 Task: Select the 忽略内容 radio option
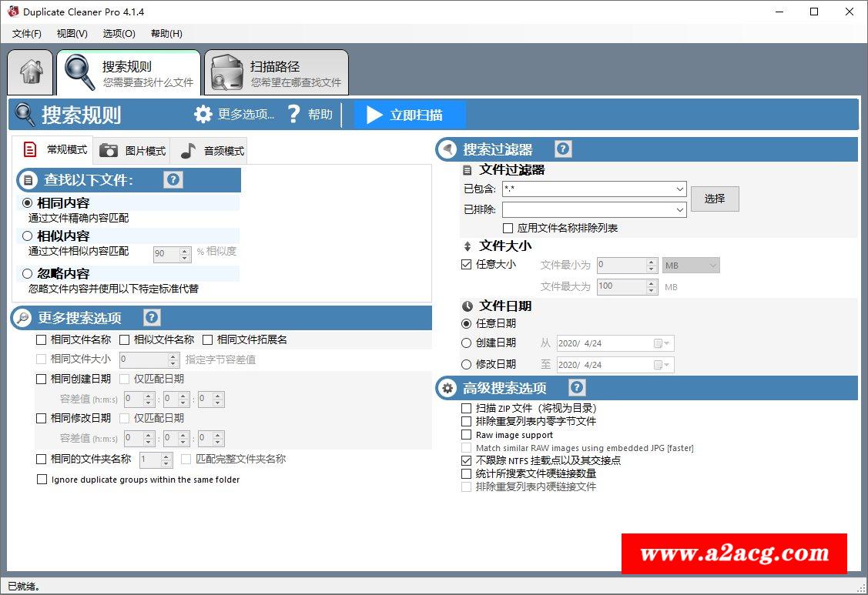27,274
